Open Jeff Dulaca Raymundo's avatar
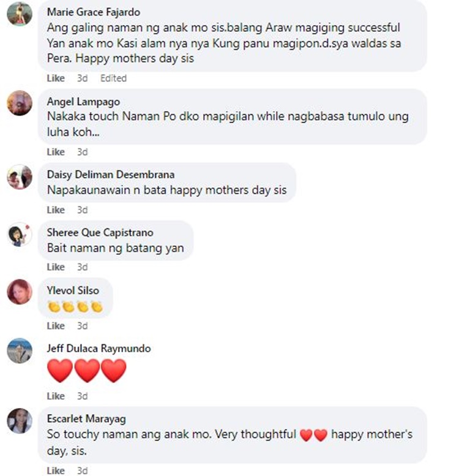Image resolution: width=459 pixels, height=476 pixels. pyautogui.click(x=20, y=350)
